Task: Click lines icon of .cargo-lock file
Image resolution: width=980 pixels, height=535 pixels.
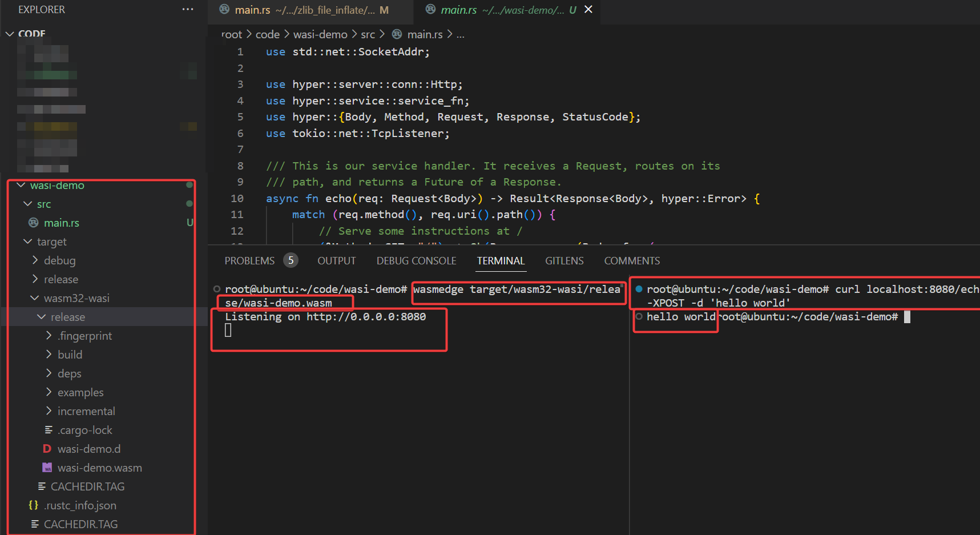Action: (49, 430)
